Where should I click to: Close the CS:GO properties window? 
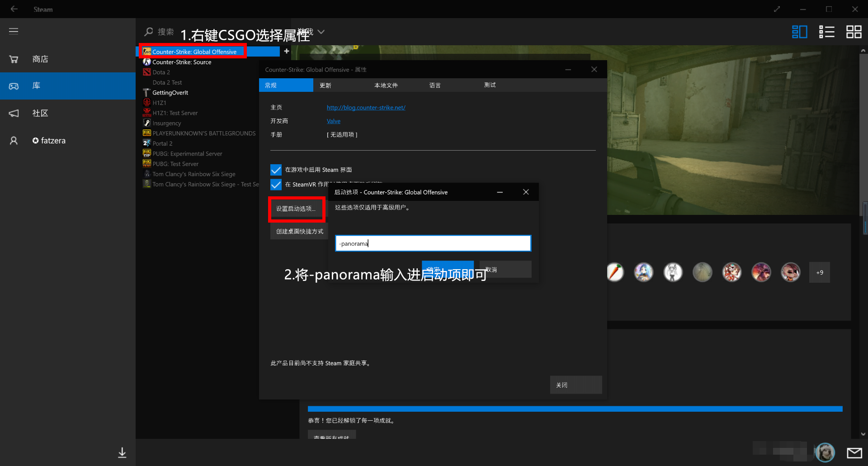click(594, 69)
